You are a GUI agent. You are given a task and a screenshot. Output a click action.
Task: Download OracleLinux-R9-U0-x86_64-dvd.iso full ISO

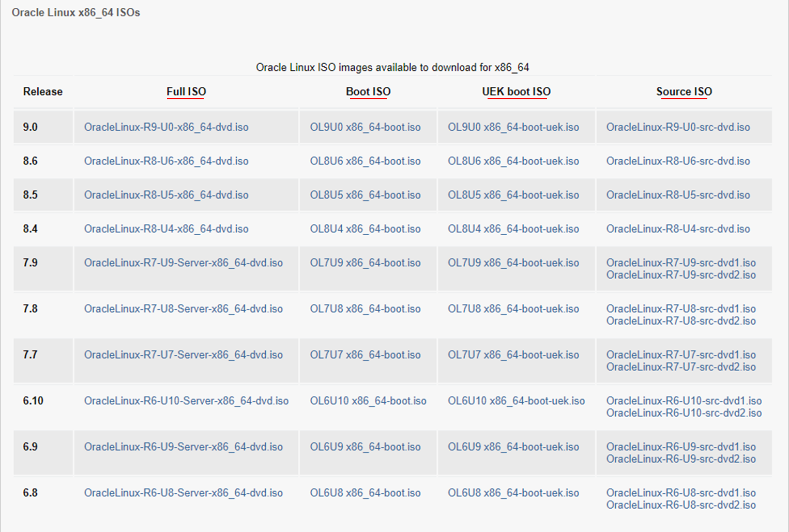(166, 127)
